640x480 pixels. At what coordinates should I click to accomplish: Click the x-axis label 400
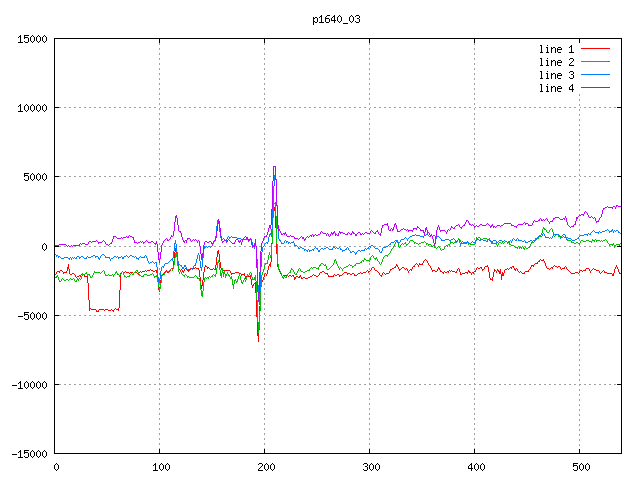point(476,467)
